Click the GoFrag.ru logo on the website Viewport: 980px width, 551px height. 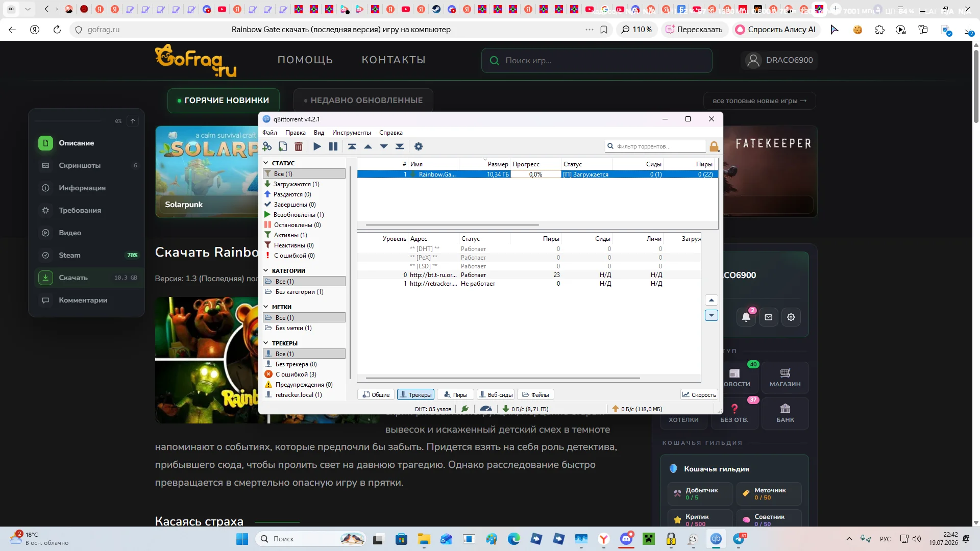(196, 60)
